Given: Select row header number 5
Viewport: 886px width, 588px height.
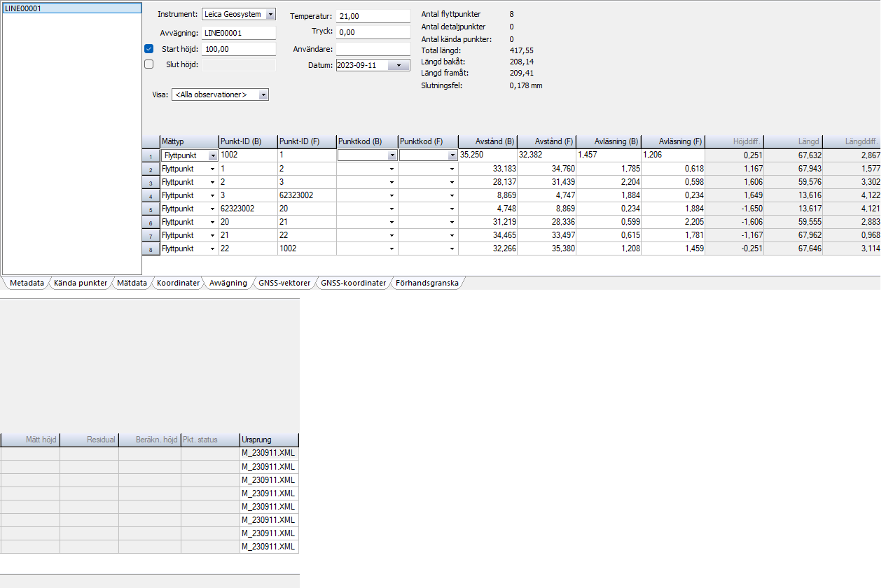Looking at the screenshot, I should coord(151,209).
